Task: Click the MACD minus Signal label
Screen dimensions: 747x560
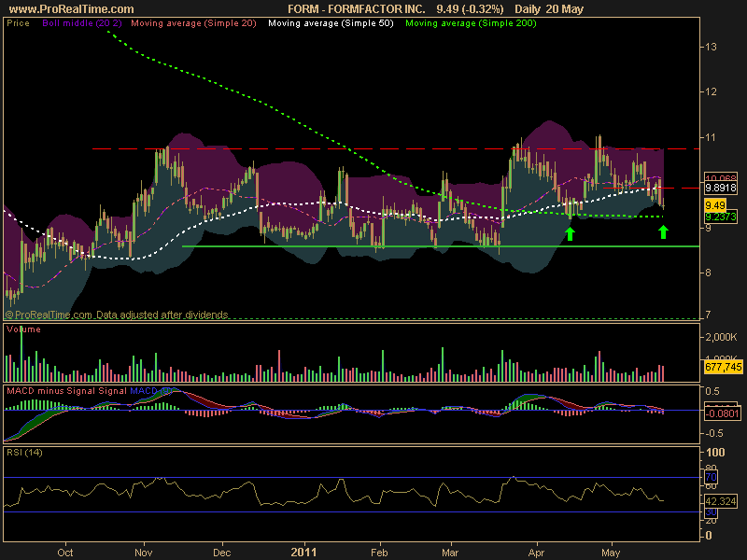Action: tap(51, 391)
